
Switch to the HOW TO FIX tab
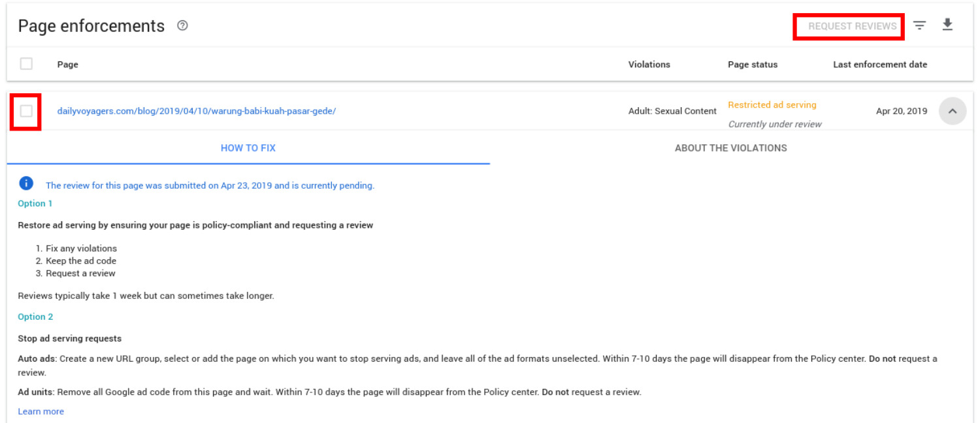point(248,148)
